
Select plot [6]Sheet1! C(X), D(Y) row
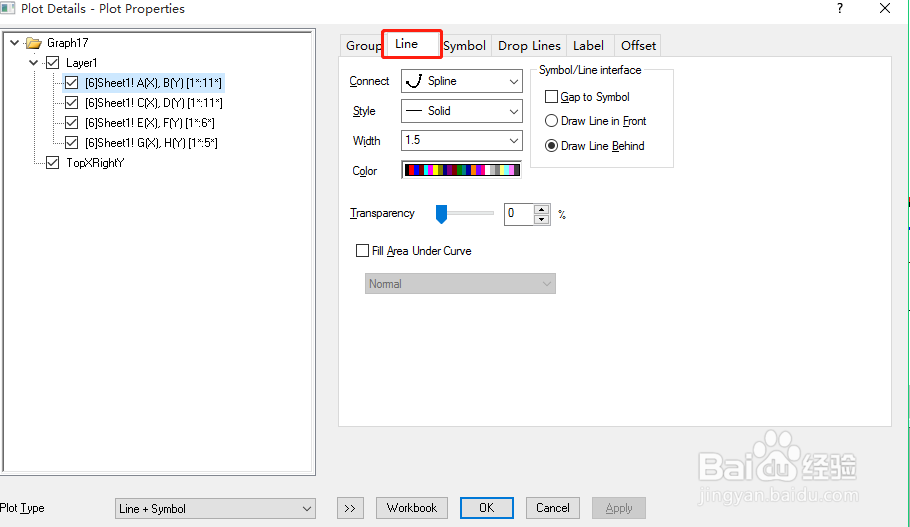[154, 103]
